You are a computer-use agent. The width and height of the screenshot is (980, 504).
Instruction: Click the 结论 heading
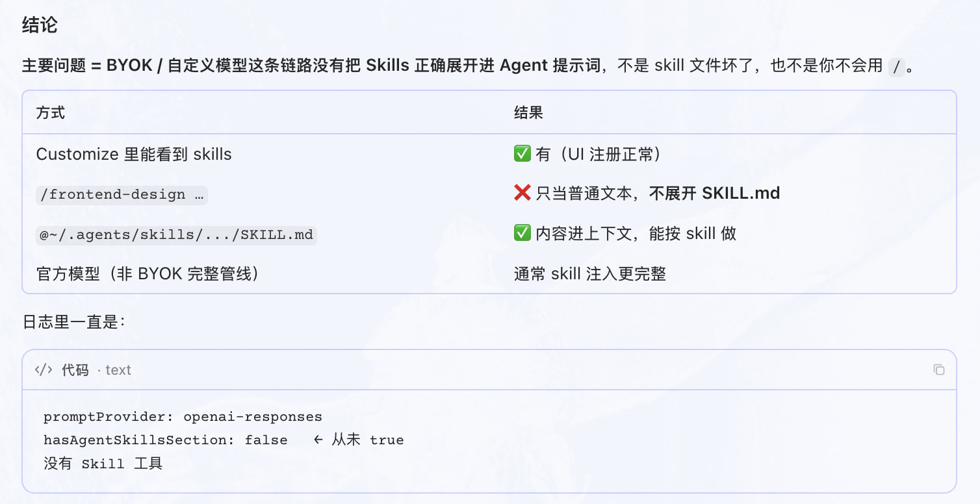[40, 25]
